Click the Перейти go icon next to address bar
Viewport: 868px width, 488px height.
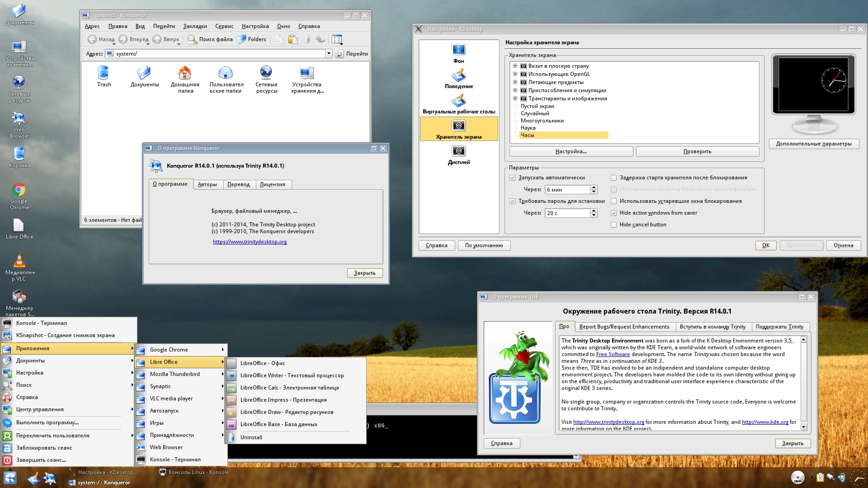point(340,54)
